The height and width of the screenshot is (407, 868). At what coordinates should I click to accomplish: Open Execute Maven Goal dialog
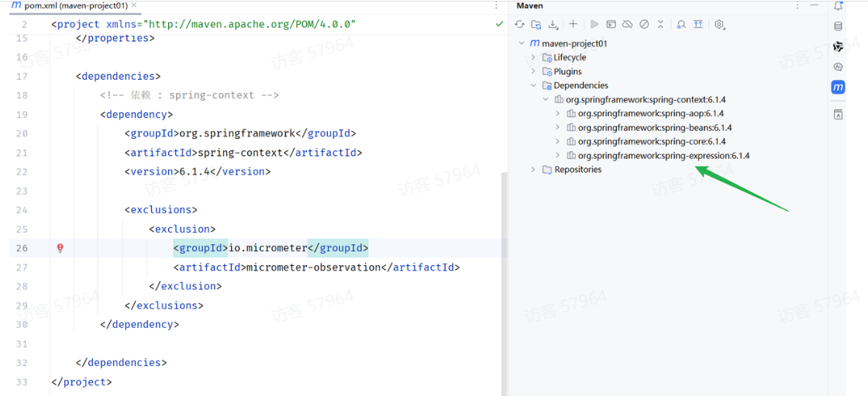pyautogui.click(x=611, y=24)
